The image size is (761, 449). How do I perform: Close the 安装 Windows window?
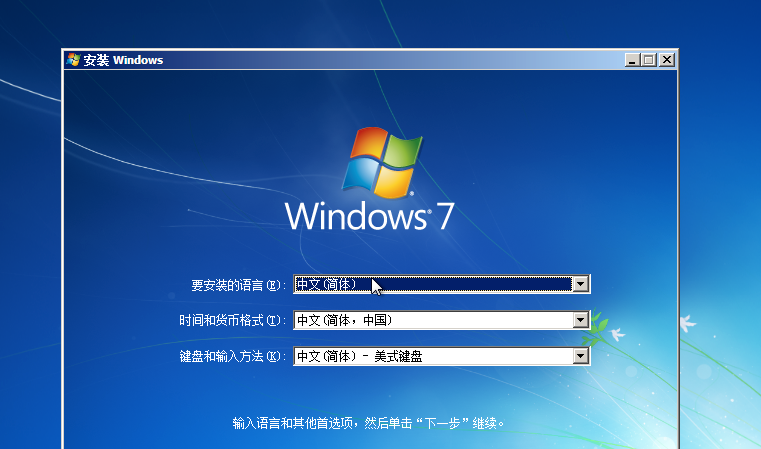(x=667, y=60)
